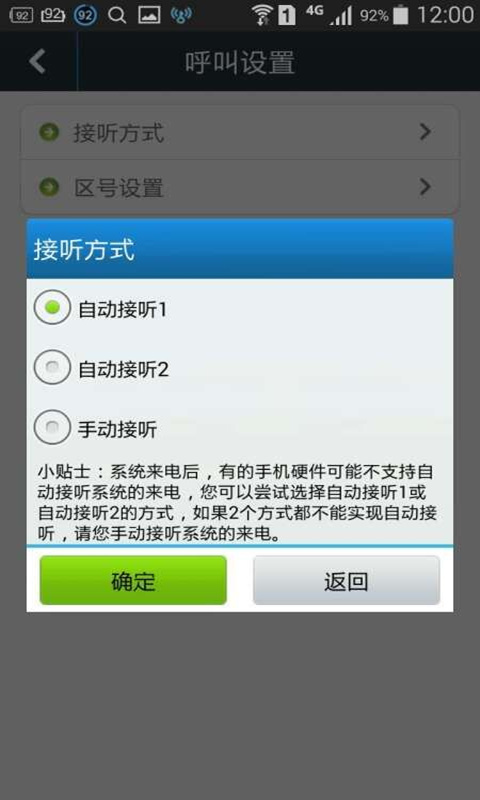Tap the broadcast hotspot status icon
The height and width of the screenshot is (800, 480).
(182, 15)
